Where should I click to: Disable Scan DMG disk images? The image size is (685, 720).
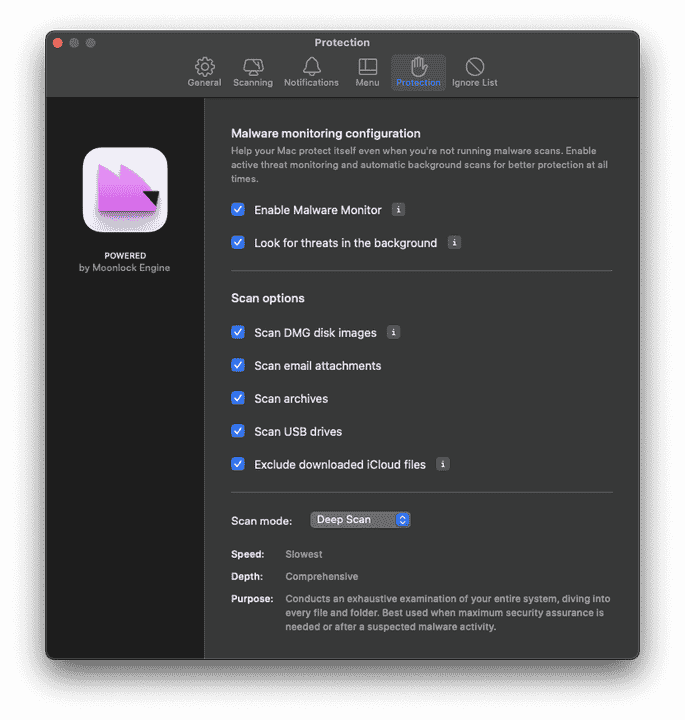coord(238,332)
